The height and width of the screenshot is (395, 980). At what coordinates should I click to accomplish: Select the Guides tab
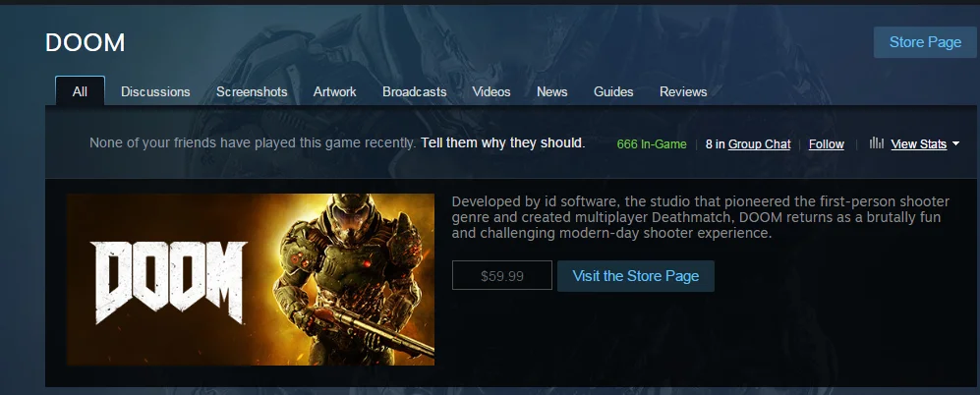pos(613,92)
